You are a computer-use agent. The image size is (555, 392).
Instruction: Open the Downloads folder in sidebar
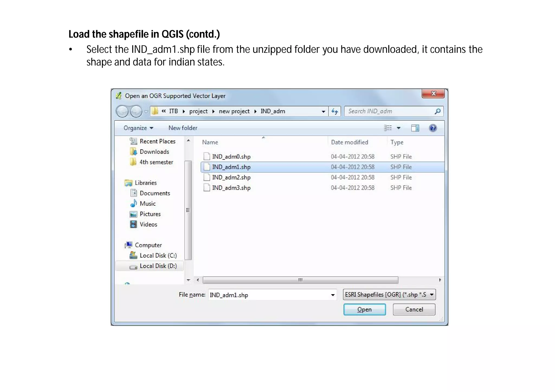[x=154, y=152]
